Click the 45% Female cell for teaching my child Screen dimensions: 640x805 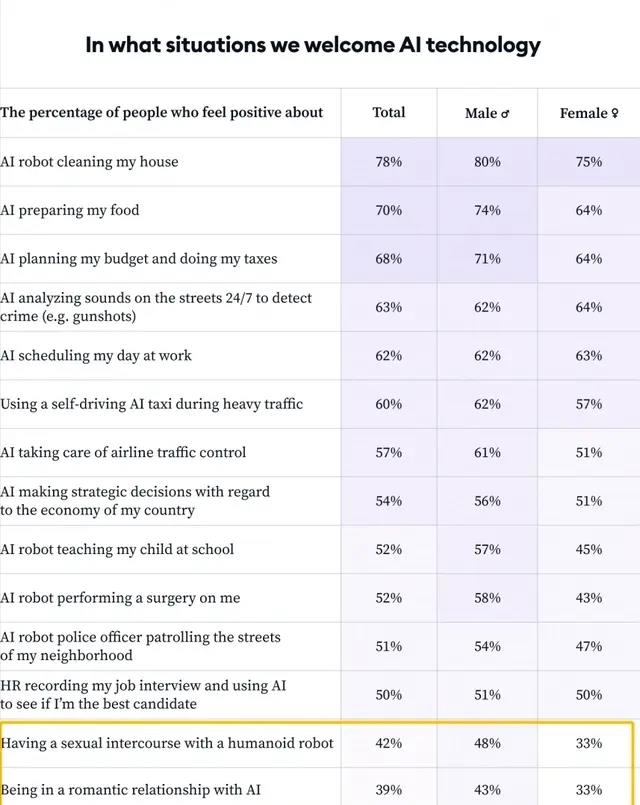click(x=588, y=550)
